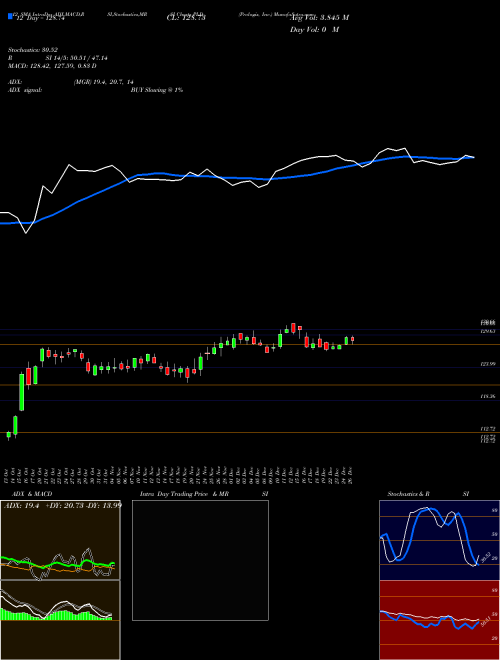Select the 'Avg Vol: 3.845 M' text

(x=319, y=18)
